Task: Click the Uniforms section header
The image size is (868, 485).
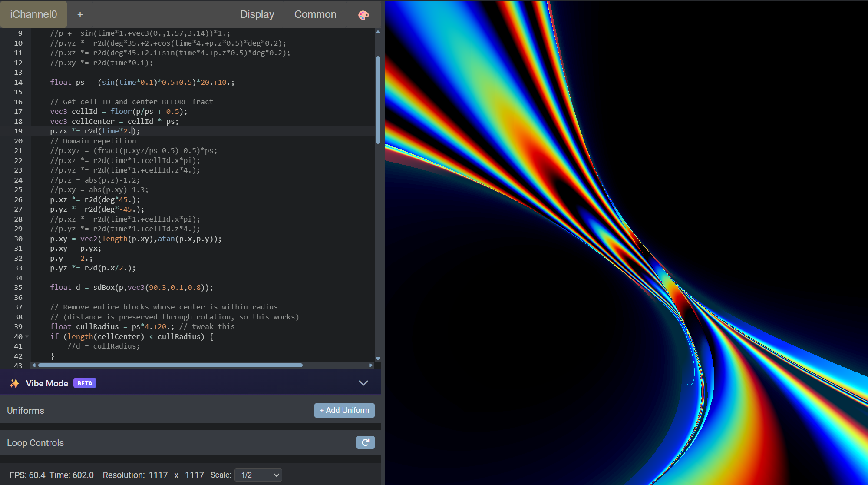Action: point(25,410)
